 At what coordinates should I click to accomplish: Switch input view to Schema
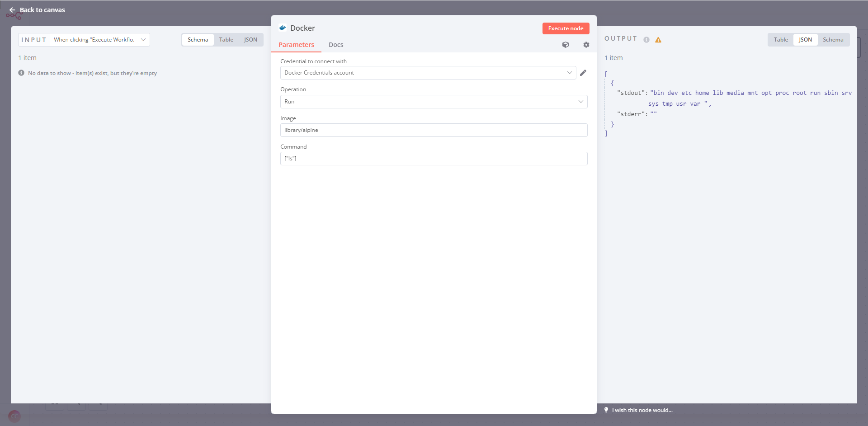(x=198, y=40)
